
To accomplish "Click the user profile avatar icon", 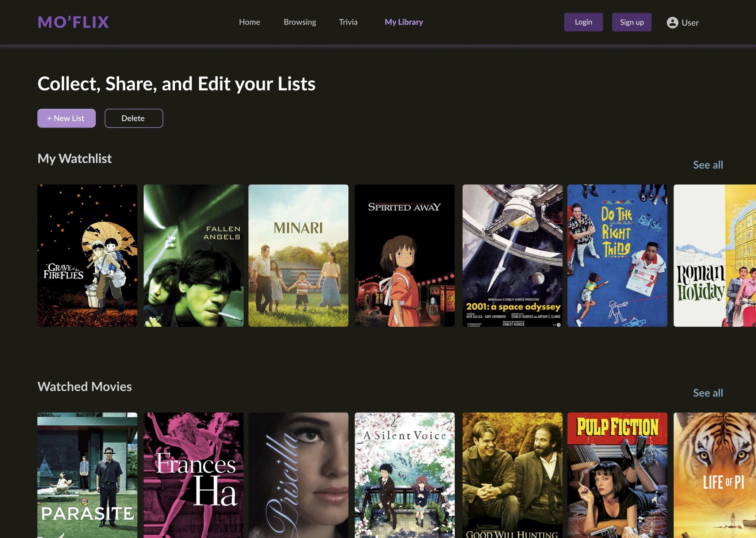I will tap(672, 23).
